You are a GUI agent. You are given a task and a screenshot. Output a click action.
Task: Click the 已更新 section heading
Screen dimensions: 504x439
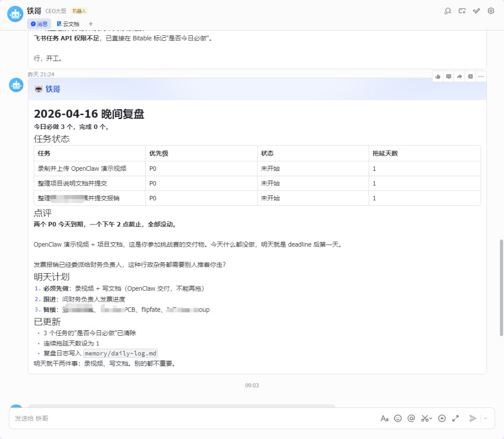(47, 322)
